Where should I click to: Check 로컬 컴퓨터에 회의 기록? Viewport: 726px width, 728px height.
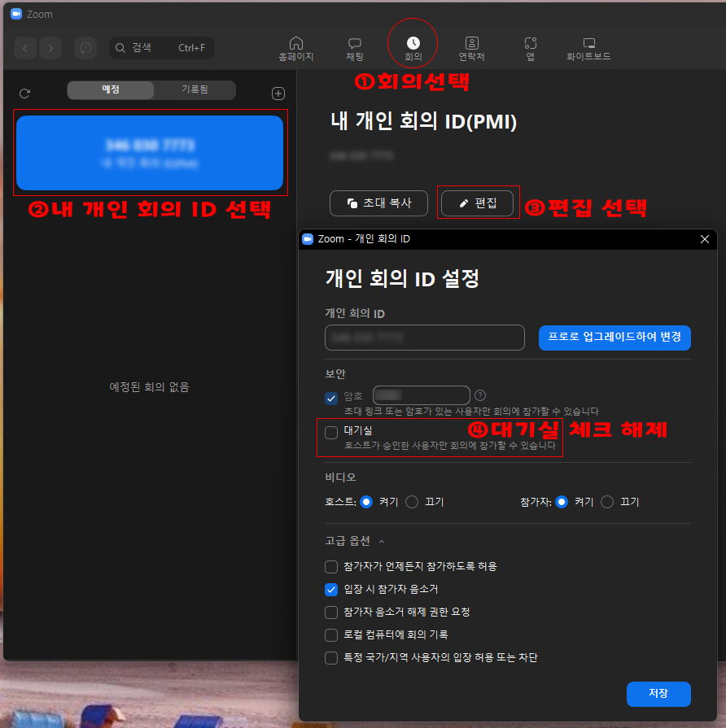pos(331,634)
